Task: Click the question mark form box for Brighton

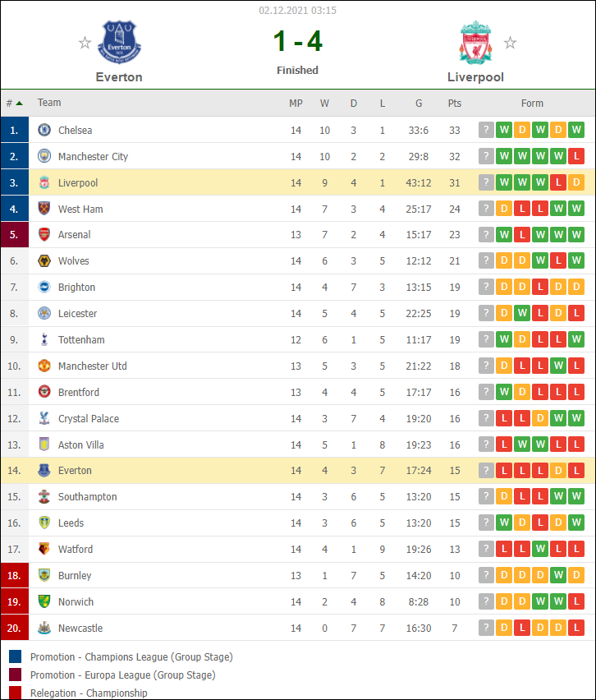Action: tap(486, 287)
